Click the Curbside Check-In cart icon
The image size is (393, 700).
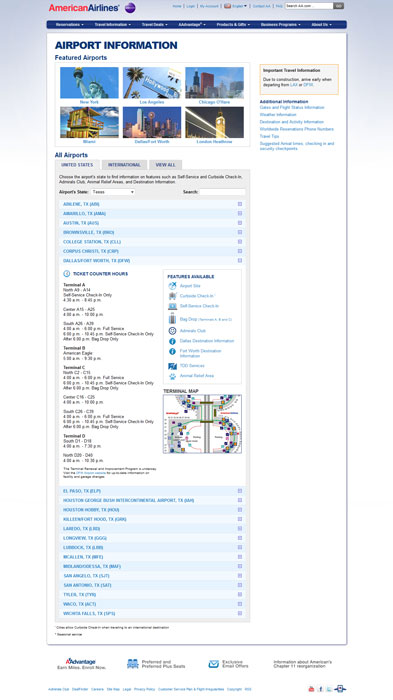(x=172, y=296)
